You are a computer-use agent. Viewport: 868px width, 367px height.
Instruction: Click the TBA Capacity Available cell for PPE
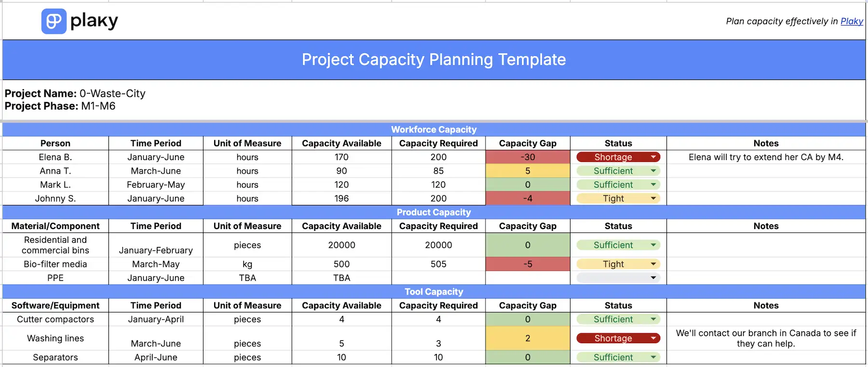tap(341, 278)
